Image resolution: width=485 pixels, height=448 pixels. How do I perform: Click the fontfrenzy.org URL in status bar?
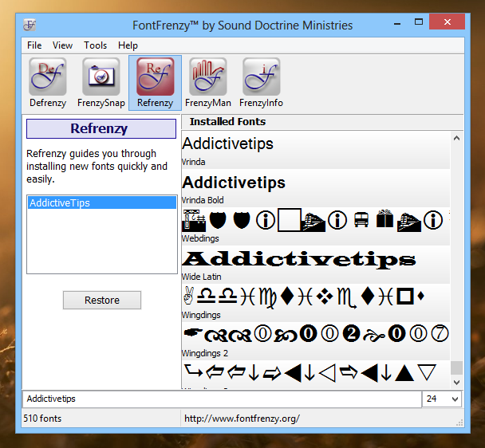pyautogui.click(x=242, y=419)
